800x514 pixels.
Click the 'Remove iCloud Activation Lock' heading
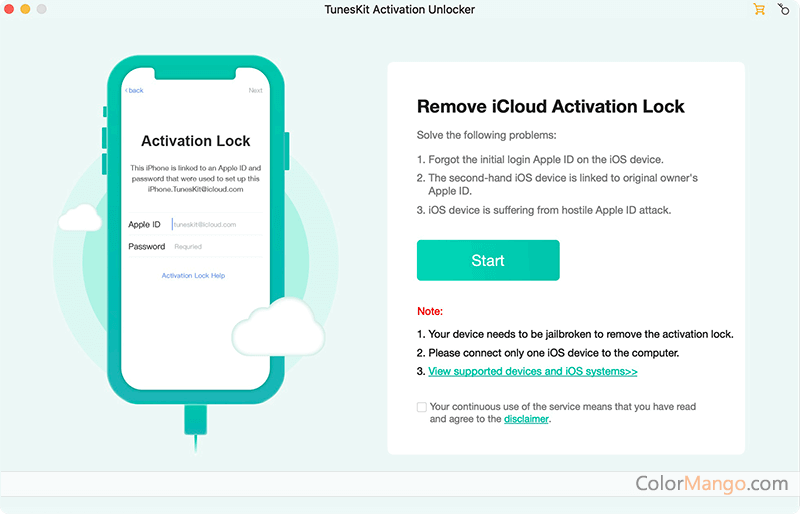[x=550, y=107]
